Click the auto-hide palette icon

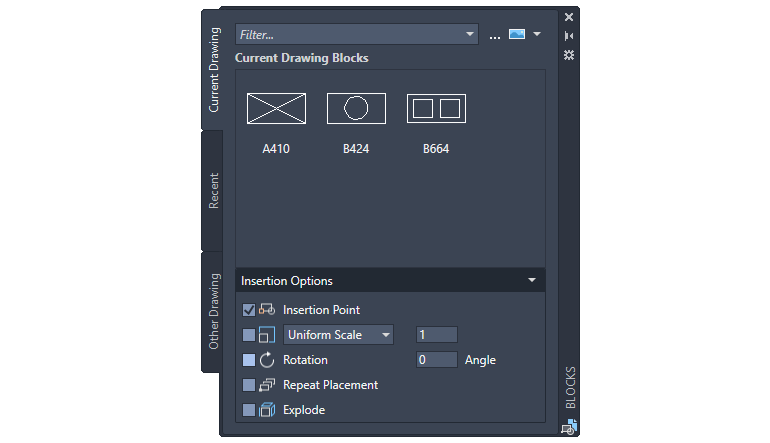coord(569,36)
